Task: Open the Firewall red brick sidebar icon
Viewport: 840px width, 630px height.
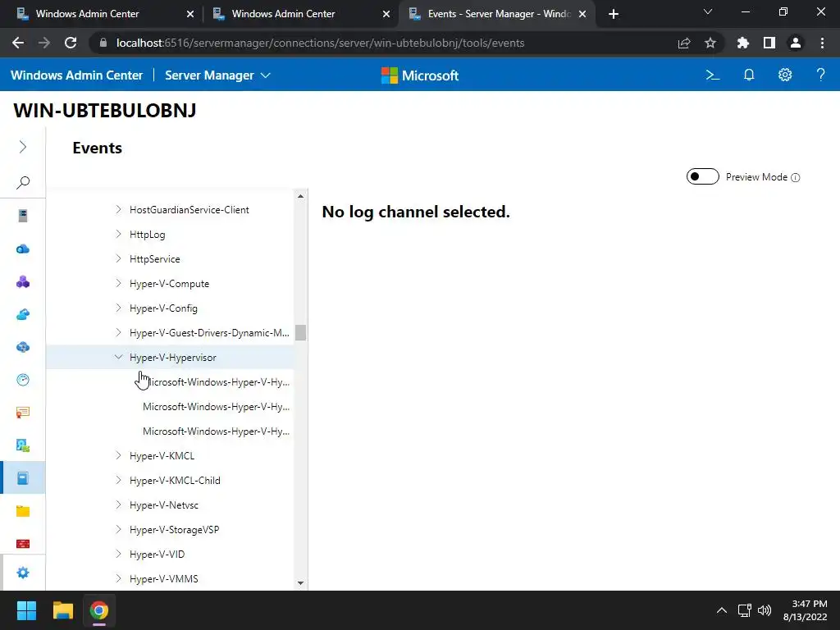Action: (x=22, y=544)
